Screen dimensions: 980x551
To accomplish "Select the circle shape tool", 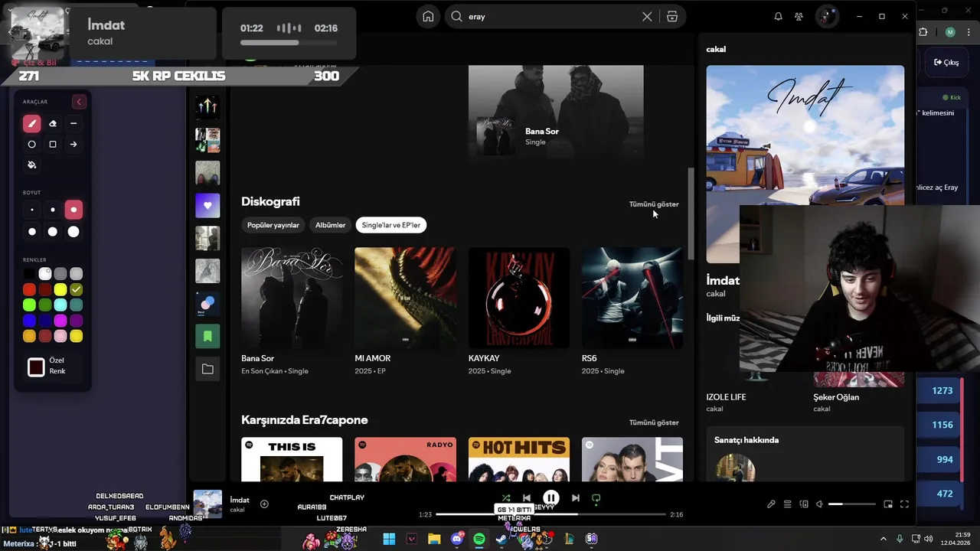I will click(31, 144).
